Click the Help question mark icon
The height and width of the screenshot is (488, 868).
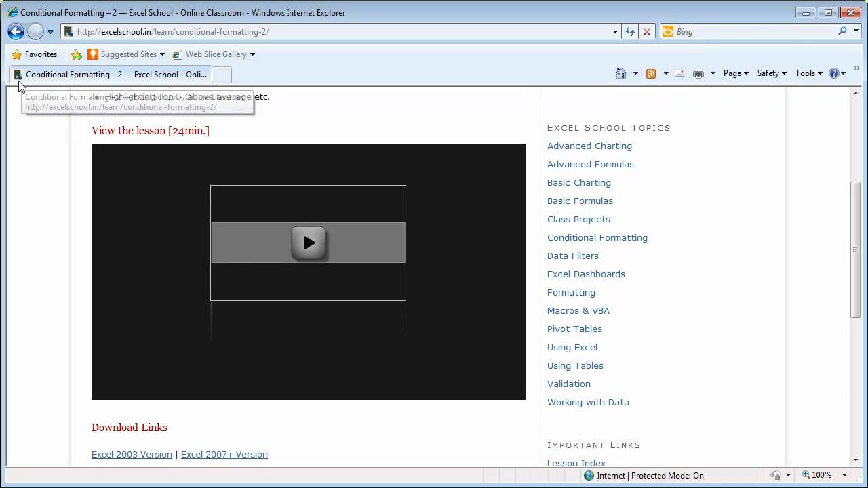click(834, 73)
